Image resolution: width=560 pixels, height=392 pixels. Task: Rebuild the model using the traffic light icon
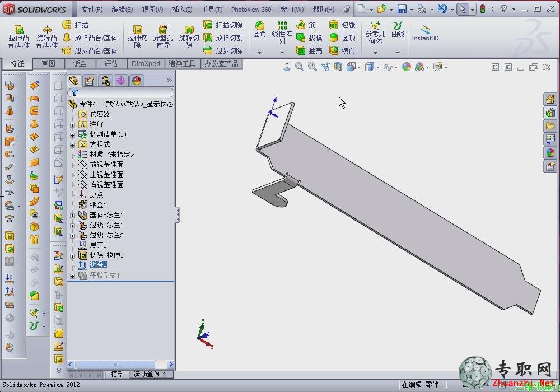[483, 9]
